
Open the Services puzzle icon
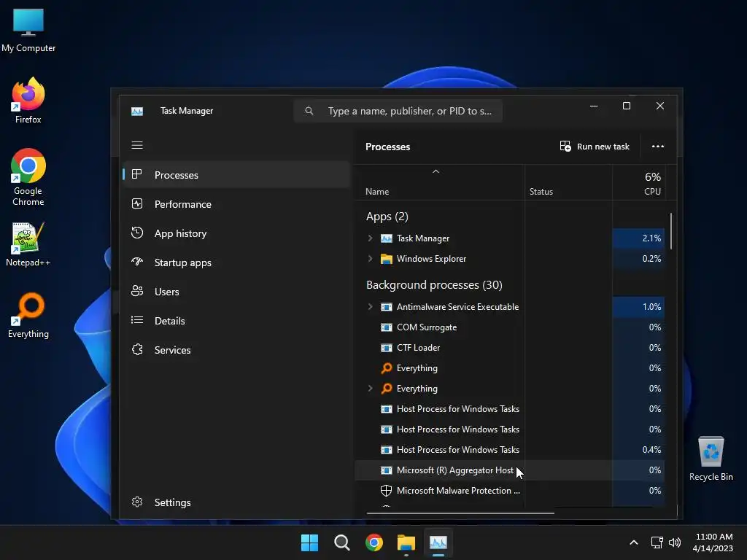tap(137, 349)
